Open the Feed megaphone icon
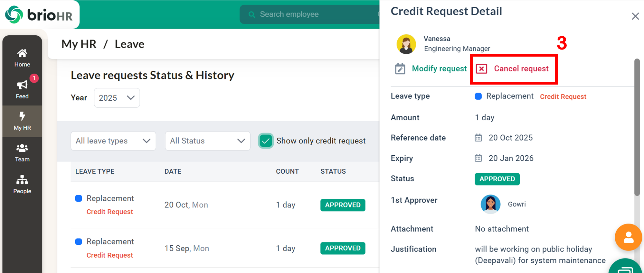This screenshot has width=644, height=273. click(22, 85)
